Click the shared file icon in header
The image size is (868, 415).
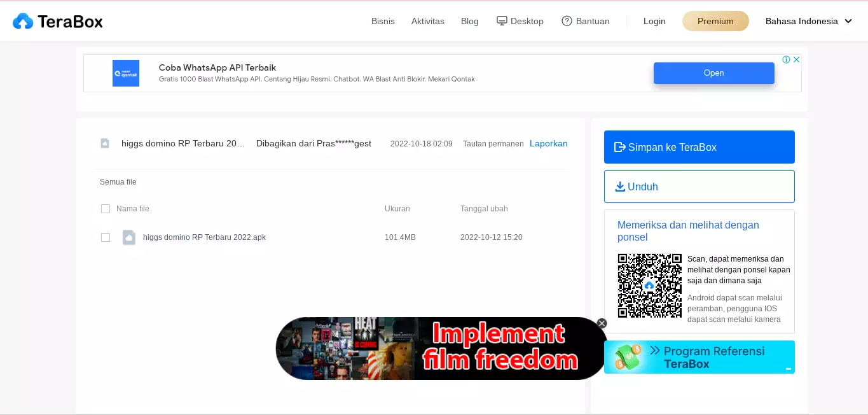(x=105, y=143)
